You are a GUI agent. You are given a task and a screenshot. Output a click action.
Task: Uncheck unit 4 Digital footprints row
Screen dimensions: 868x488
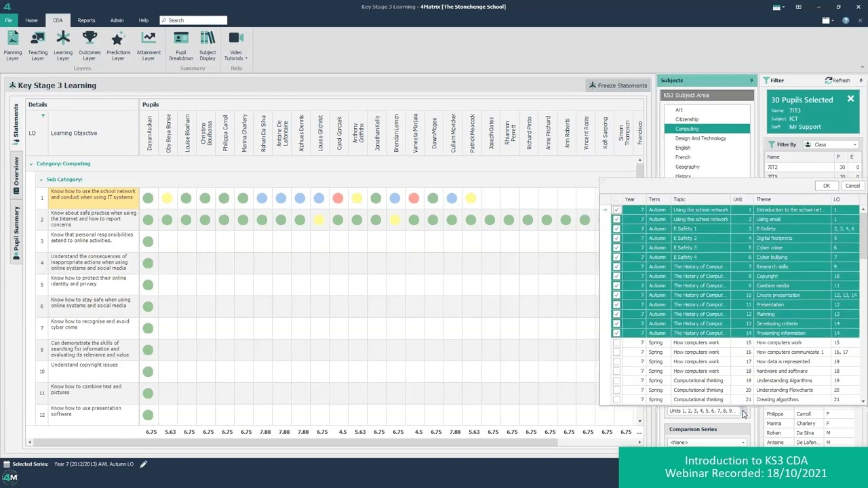tap(616, 238)
